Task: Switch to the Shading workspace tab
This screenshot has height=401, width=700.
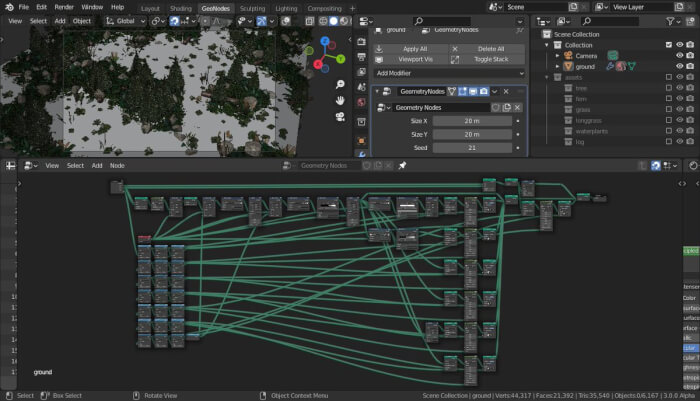Action: tap(180, 8)
